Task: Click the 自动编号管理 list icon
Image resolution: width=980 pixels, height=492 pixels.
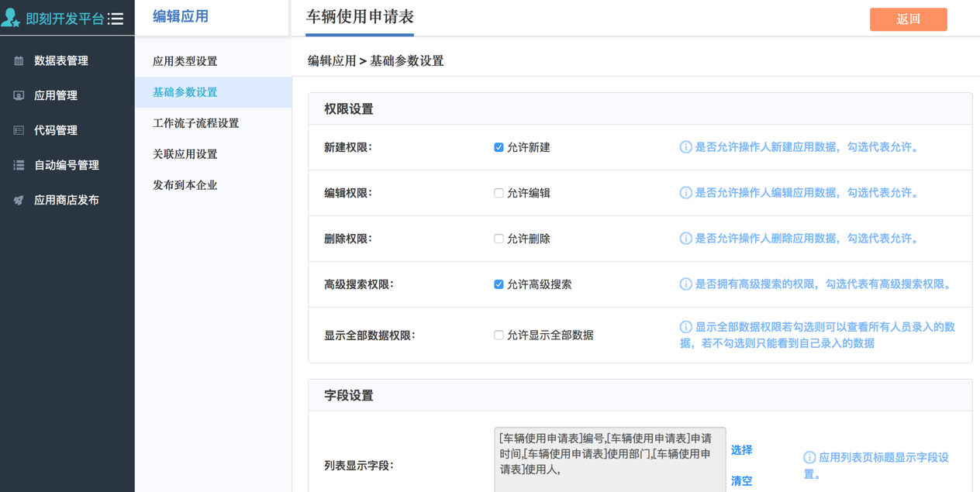Action: 19,165
